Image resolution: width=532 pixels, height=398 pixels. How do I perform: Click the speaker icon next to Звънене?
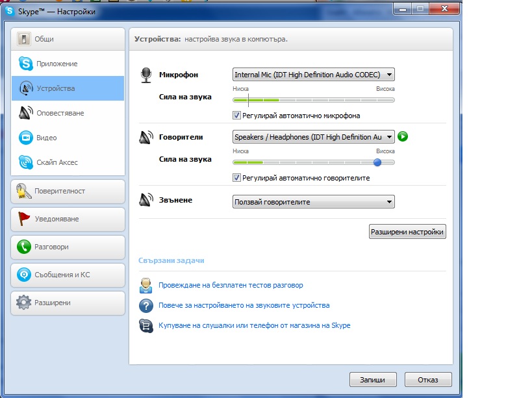tap(146, 200)
